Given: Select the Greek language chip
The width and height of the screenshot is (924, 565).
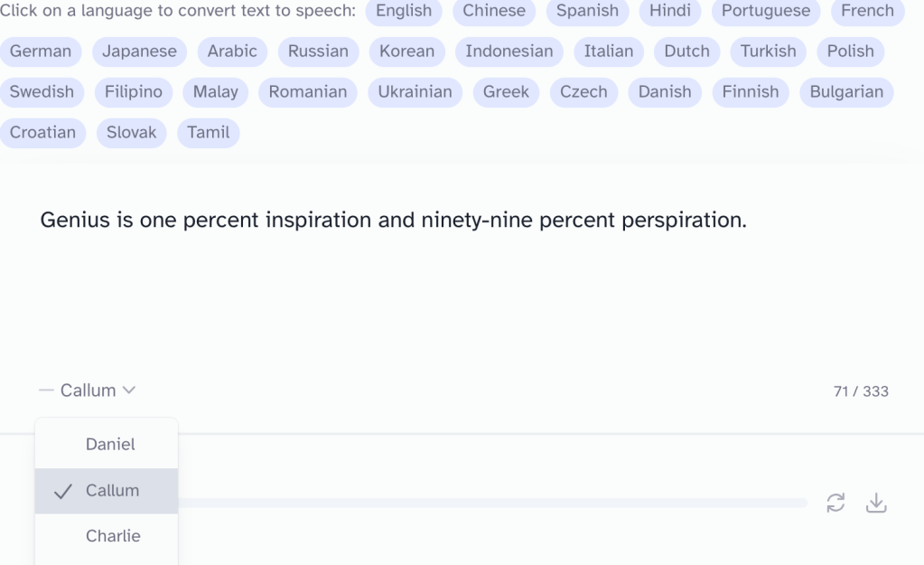Looking at the screenshot, I should click(x=506, y=92).
